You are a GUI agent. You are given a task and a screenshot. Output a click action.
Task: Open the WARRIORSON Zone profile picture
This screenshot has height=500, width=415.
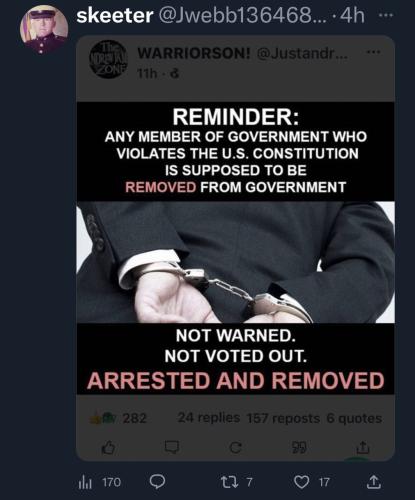click(x=108, y=60)
